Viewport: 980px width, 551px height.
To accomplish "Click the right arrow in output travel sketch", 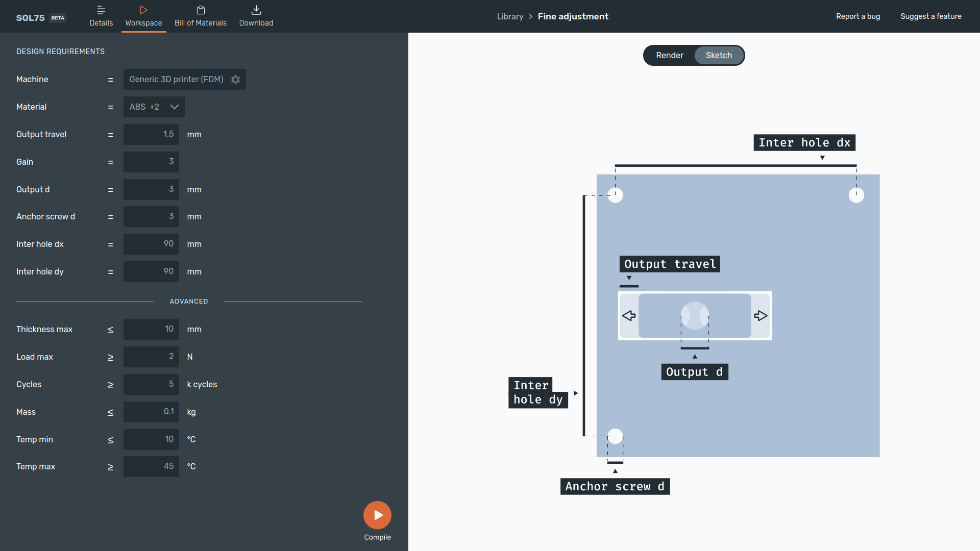I will [x=761, y=316].
